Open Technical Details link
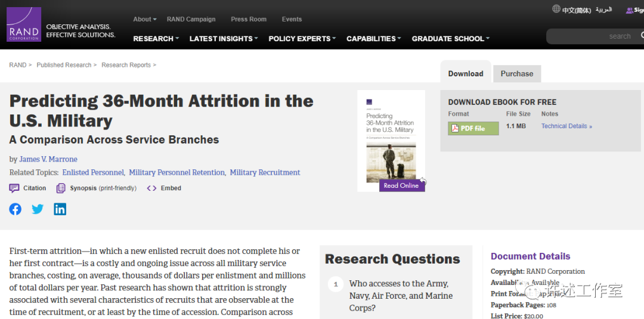Image resolution: width=644 pixels, height=319 pixels. tap(566, 126)
